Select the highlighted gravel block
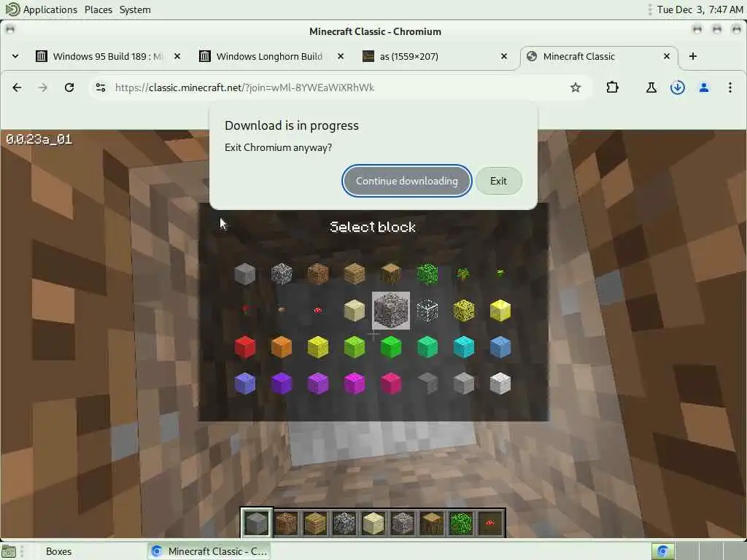The width and height of the screenshot is (747, 560). pos(391,311)
